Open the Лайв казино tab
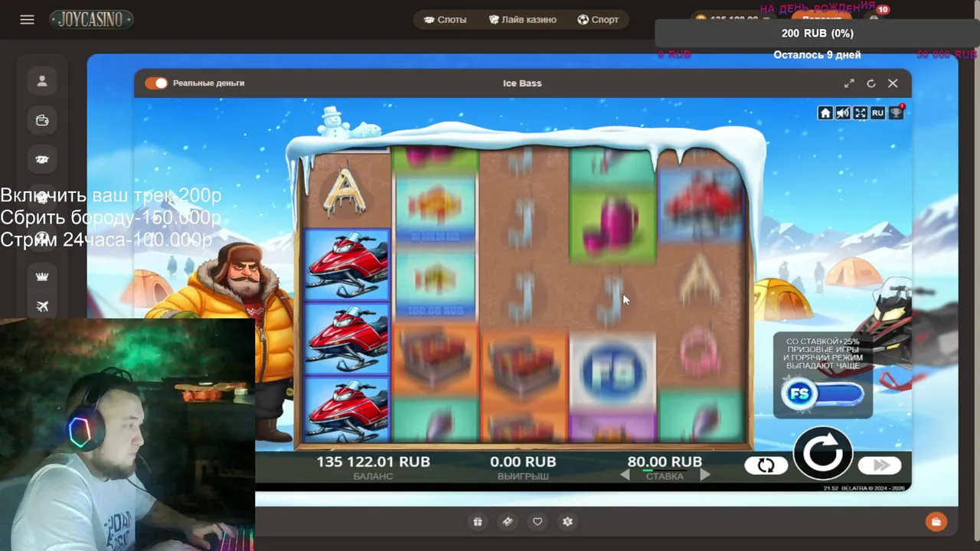This screenshot has width=980, height=551. [x=523, y=20]
